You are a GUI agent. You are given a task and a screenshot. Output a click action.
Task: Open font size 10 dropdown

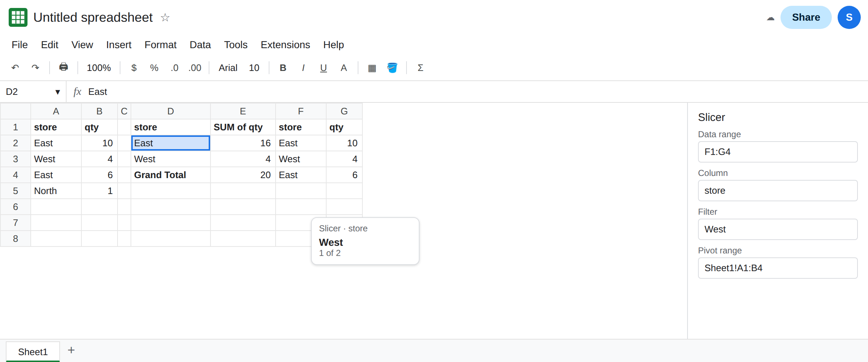pyautogui.click(x=254, y=68)
